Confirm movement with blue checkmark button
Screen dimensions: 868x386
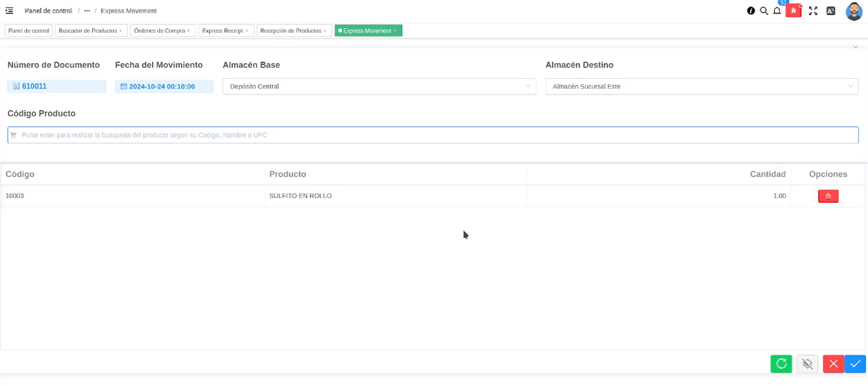(x=855, y=364)
